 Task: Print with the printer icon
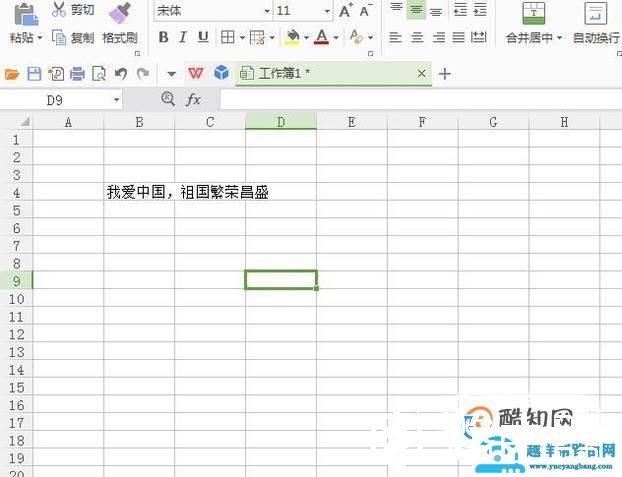(77, 74)
